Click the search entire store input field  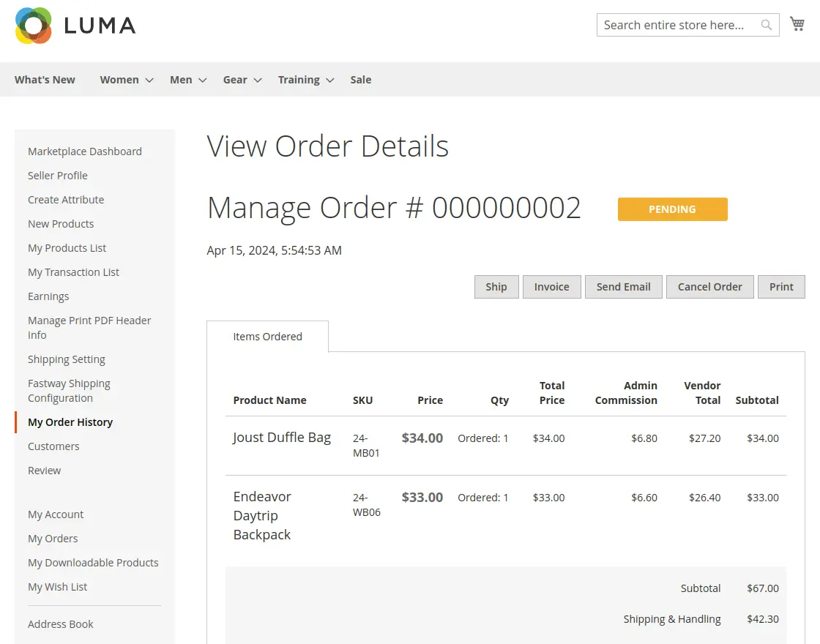677,25
